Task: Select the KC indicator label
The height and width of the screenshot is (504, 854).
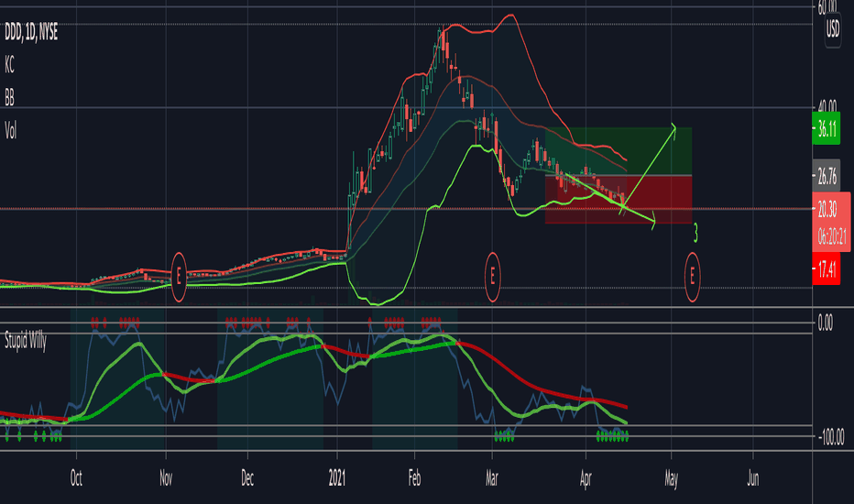Action: coord(9,65)
